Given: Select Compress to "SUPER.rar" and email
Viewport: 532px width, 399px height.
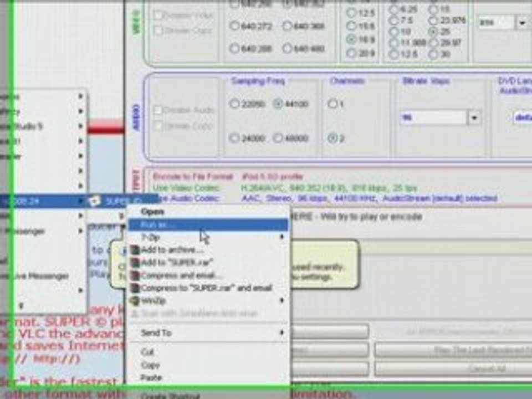Looking at the screenshot, I should click(x=208, y=288).
